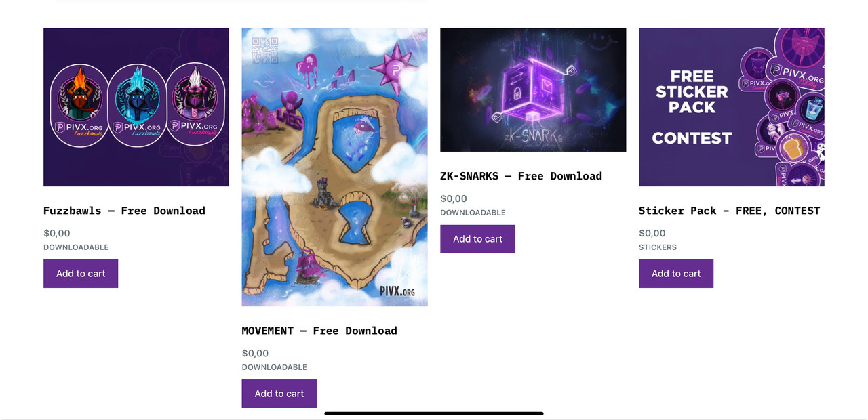The height and width of the screenshot is (420, 868).
Task: Click the blue-flame Fuzzbawls sticker badge
Action: point(137,105)
